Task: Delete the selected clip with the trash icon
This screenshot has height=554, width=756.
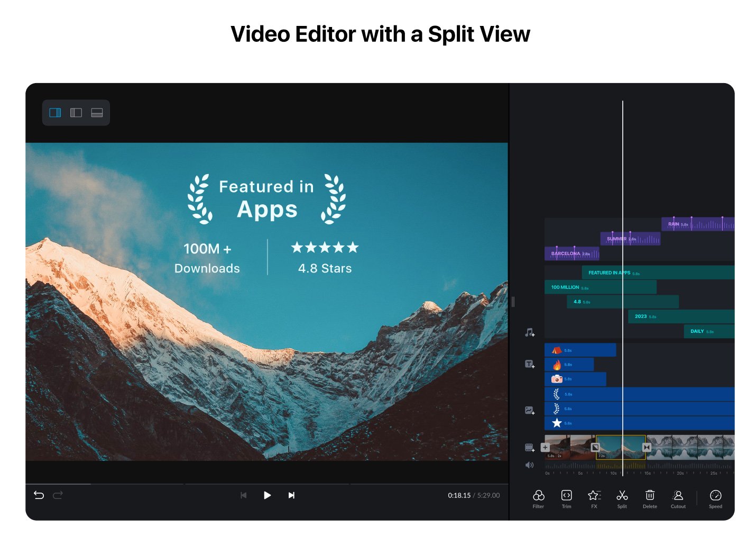Action: 650,496
